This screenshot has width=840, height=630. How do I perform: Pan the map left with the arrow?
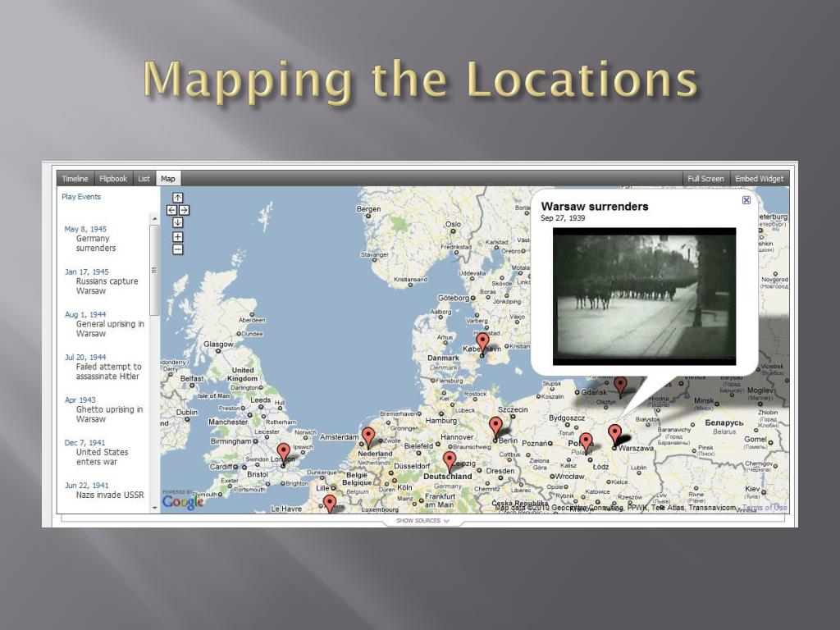[x=171, y=210]
